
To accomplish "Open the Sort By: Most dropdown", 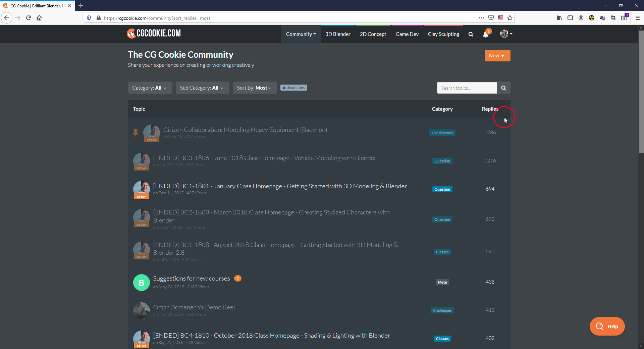I will coord(255,88).
